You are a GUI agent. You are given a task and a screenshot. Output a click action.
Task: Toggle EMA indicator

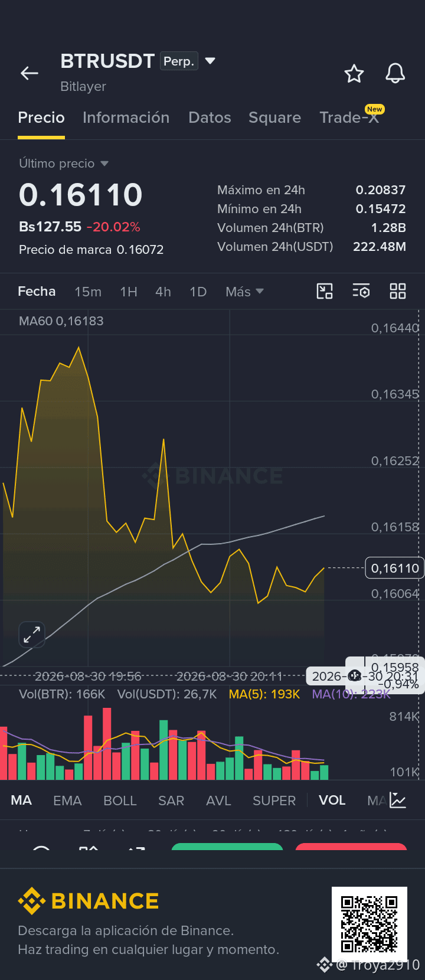click(x=67, y=801)
